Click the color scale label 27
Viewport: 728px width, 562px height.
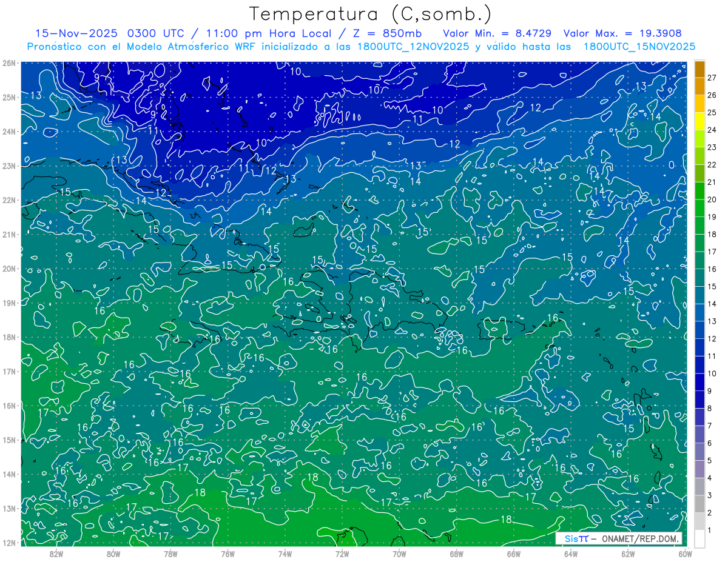coord(712,78)
